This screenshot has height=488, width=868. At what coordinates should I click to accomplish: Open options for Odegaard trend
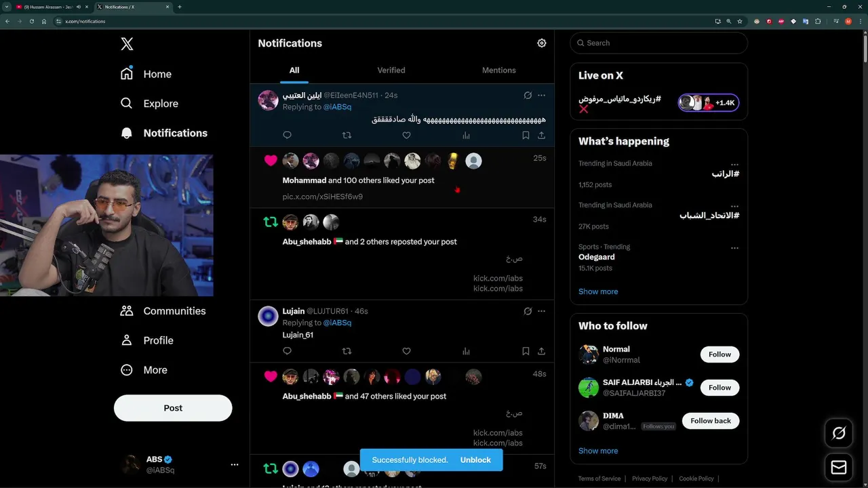(x=734, y=248)
